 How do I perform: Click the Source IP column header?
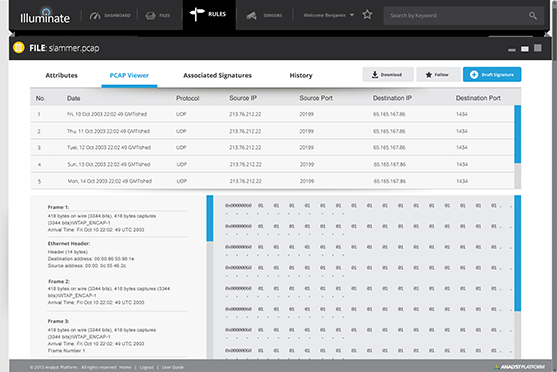click(x=243, y=98)
